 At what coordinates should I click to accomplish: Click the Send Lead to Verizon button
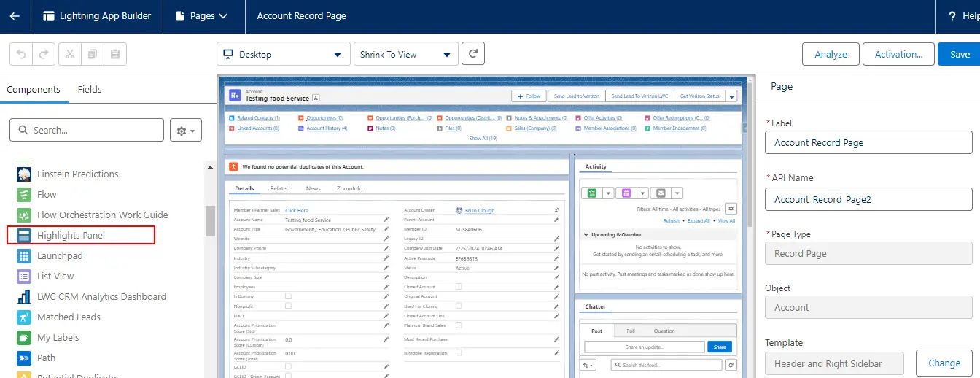coord(576,96)
